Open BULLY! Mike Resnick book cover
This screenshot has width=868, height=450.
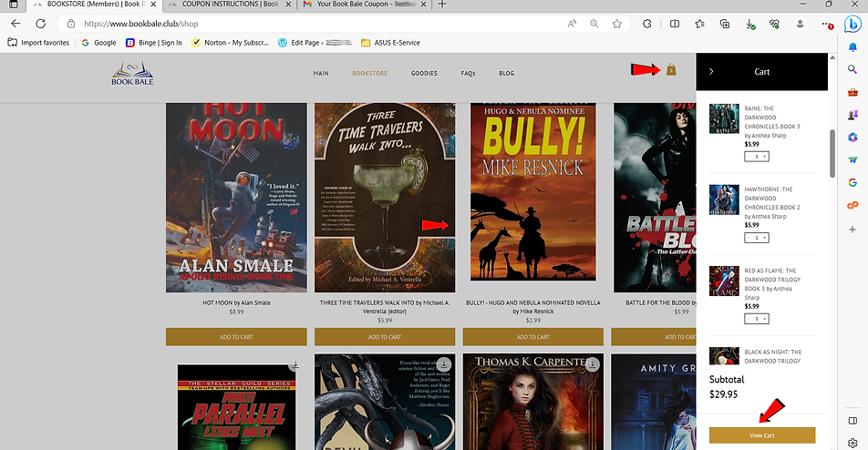tap(533, 192)
